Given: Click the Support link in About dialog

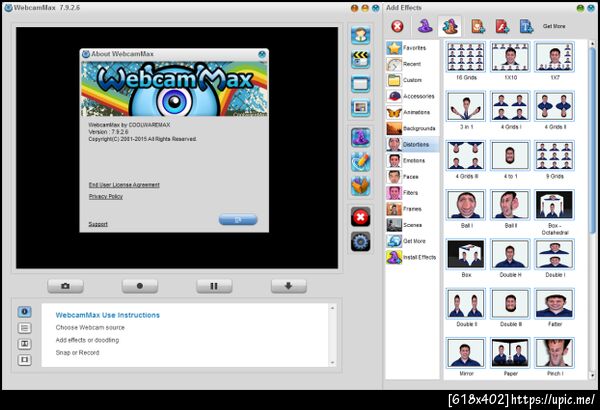Looking at the screenshot, I should (x=98, y=224).
